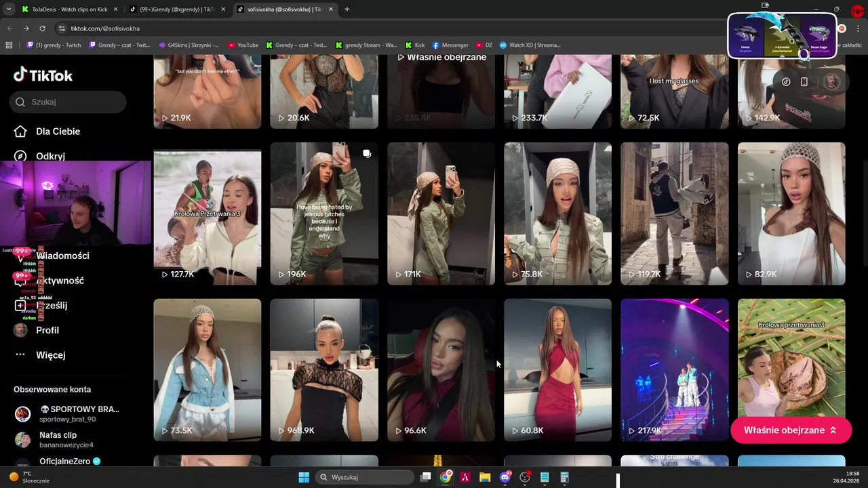Viewport: 868px width, 488px height.
Task: Open the YouTube bookmark
Action: [243, 45]
